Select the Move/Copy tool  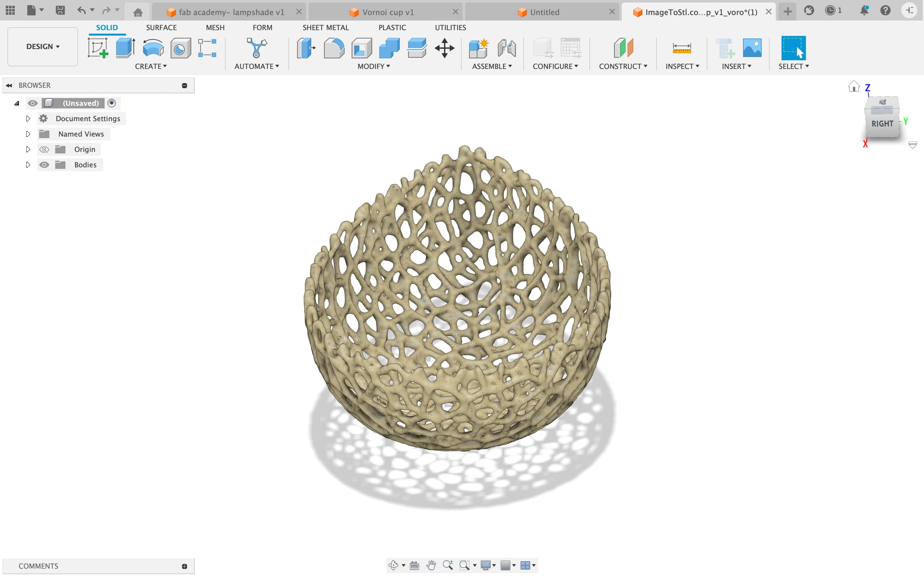(444, 48)
